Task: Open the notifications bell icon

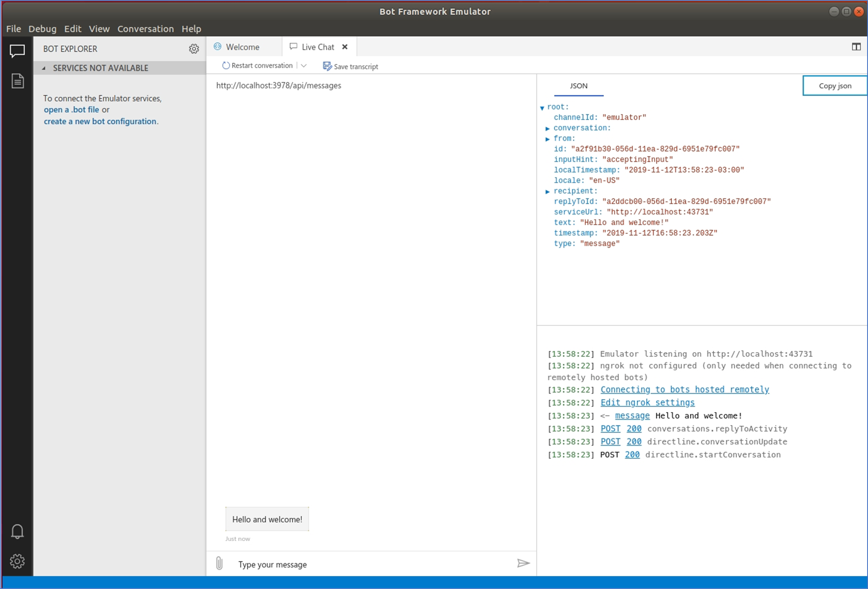Action: tap(17, 531)
